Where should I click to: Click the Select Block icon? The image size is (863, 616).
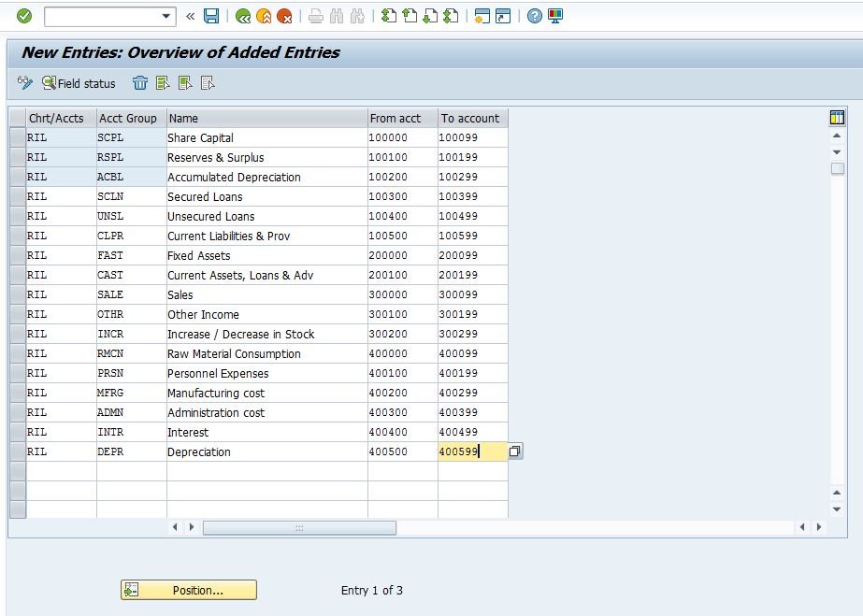tap(185, 83)
